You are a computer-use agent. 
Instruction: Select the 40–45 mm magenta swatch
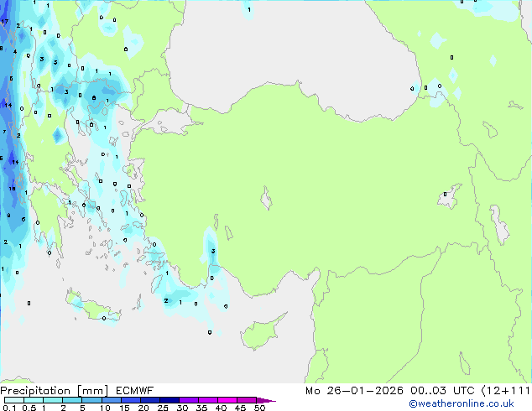227,400
